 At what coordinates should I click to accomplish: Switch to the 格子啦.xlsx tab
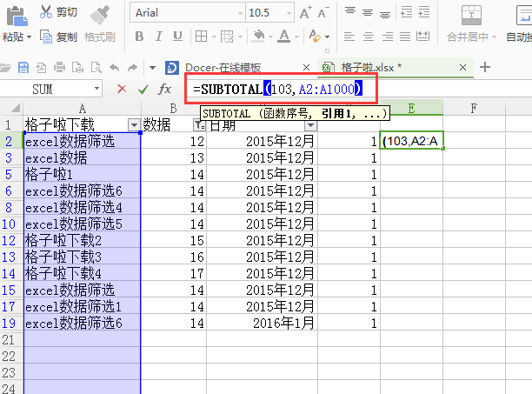pos(371,68)
